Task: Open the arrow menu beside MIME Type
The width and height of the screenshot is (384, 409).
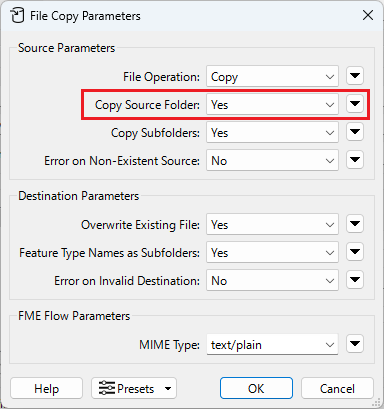Action: pyautogui.click(x=355, y=344)
